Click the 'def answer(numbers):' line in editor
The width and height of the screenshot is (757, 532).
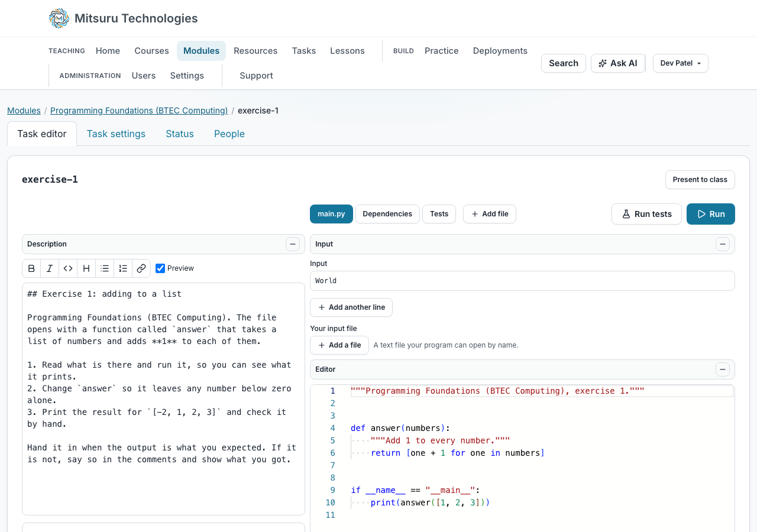[x=400, y=428]
